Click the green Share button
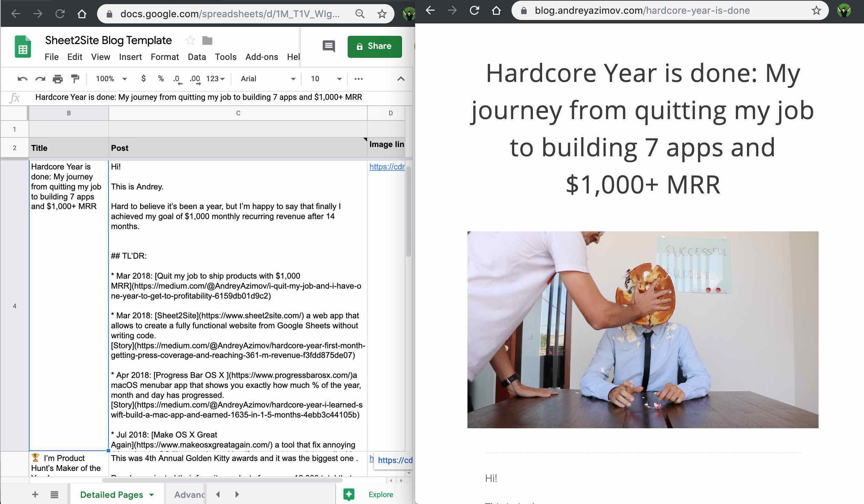The image size is (864, 504). tap(375, 46)
